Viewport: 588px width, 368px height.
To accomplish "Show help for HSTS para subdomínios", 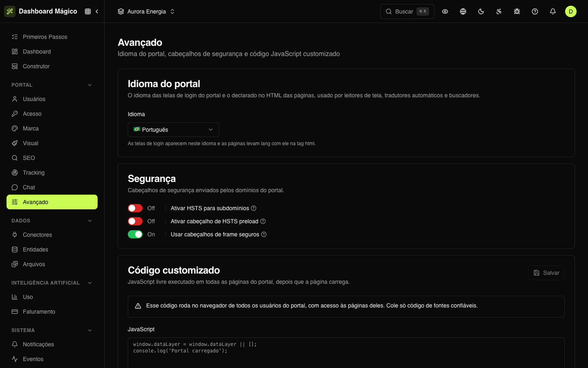I will coord(254,208).
